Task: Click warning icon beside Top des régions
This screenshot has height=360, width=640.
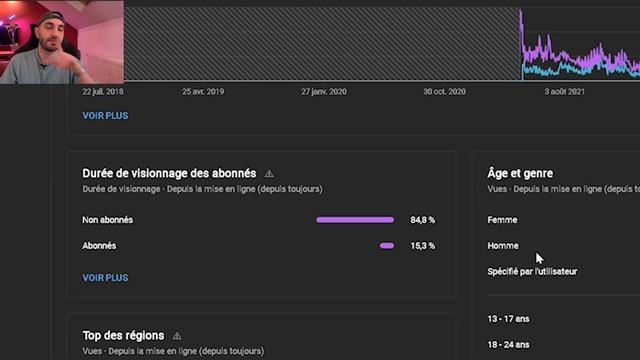Action: pyautogui.click(x=177, y=336)
